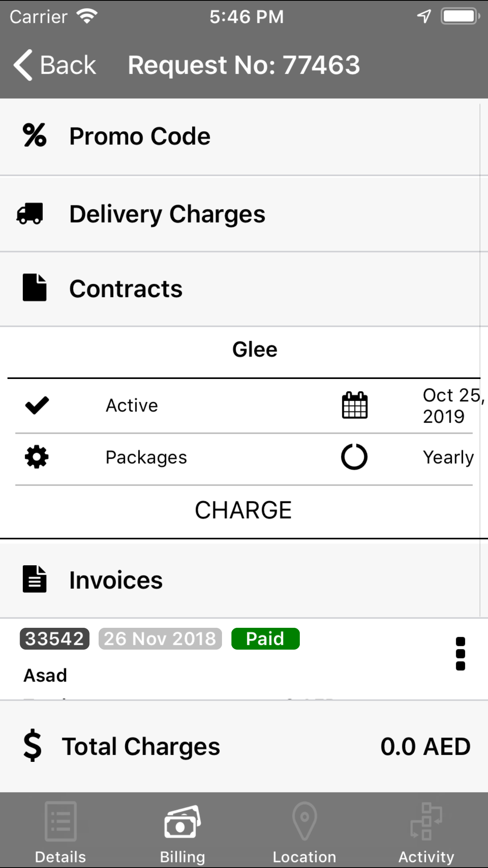
Task: Click the green Paid status badge
Action: point(265,639)
